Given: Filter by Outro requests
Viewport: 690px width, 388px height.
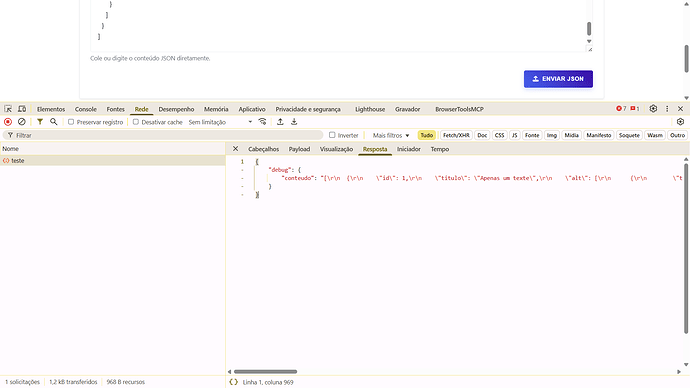Looking at the screenshot, I should tap(677, 135).
